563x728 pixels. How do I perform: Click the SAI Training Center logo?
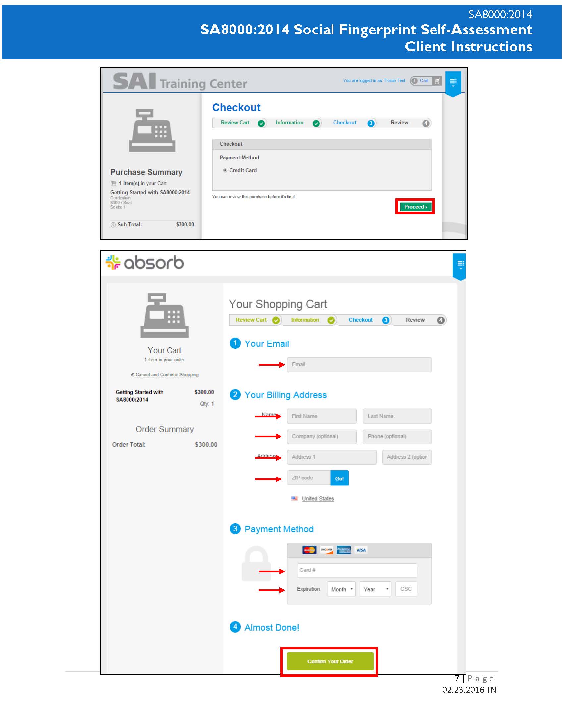click(x=180, y=82)
